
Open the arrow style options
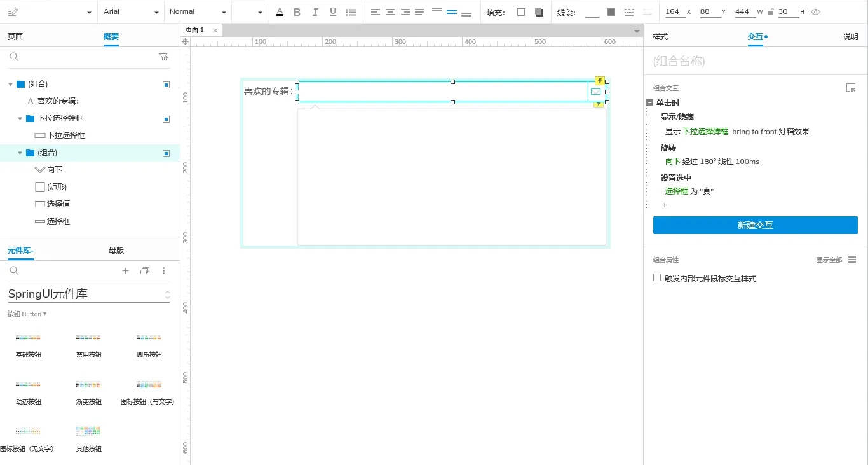pyautogui.click(x=648, y=12)
